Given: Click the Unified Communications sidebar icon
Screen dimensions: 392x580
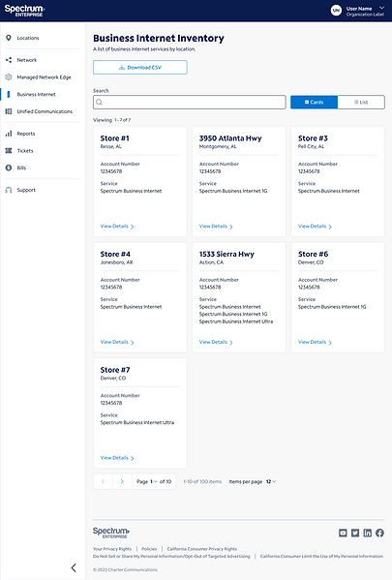Looking at the screenshot, I should [9, 111].
